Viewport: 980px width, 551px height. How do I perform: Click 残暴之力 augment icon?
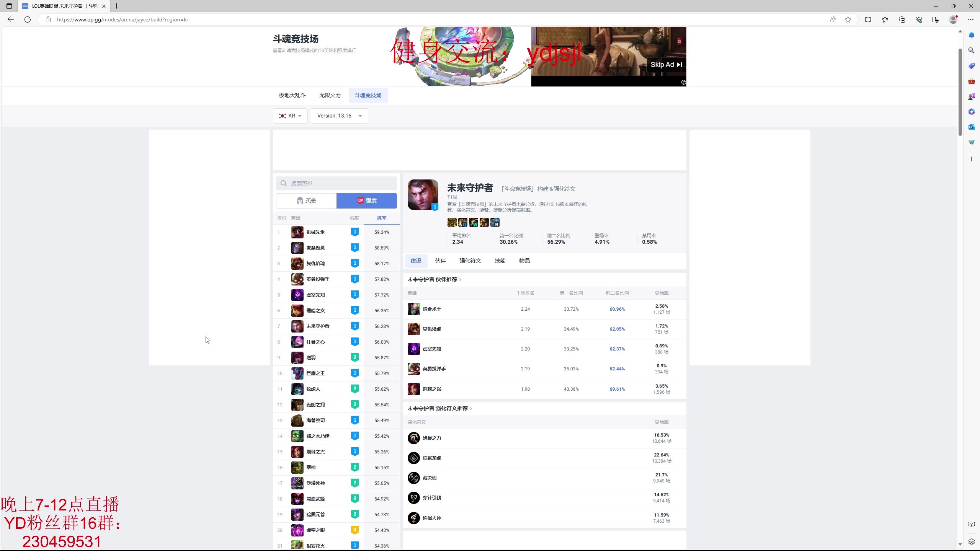(413, 438)
